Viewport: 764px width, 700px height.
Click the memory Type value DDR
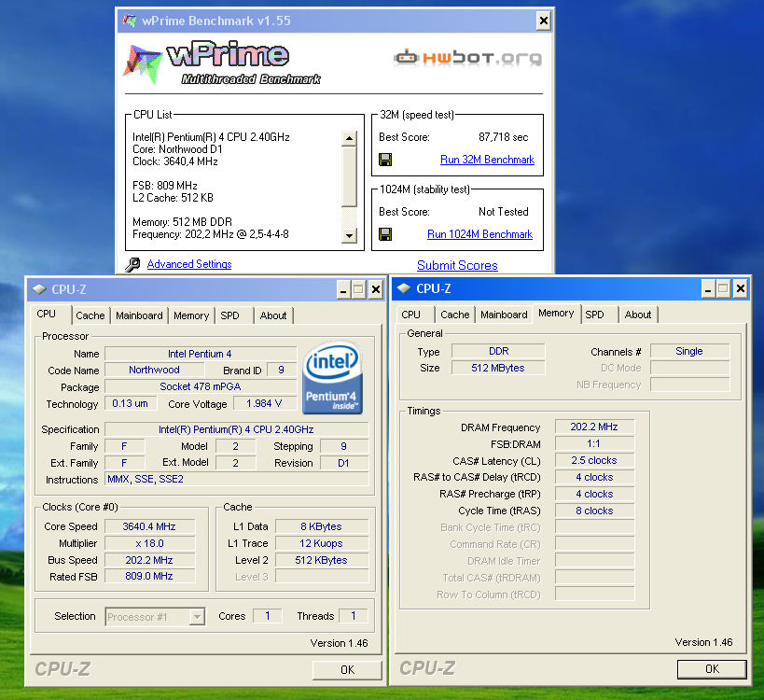tap(498, 351)
